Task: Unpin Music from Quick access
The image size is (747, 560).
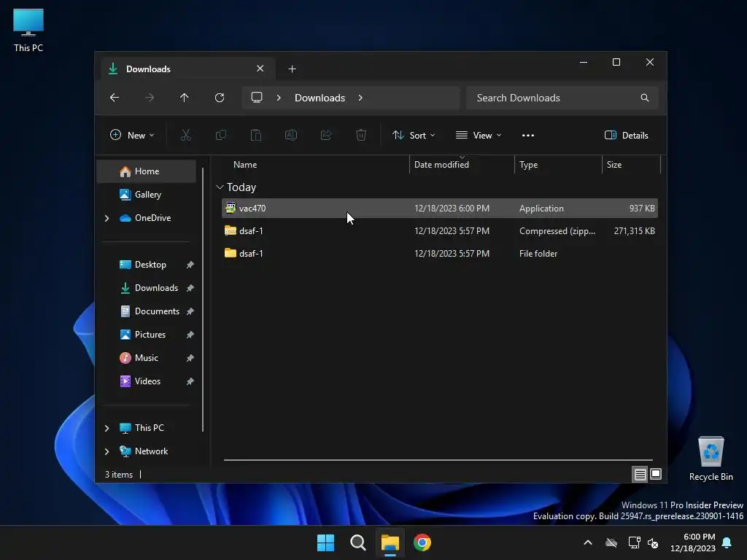Action: [190, 358]
